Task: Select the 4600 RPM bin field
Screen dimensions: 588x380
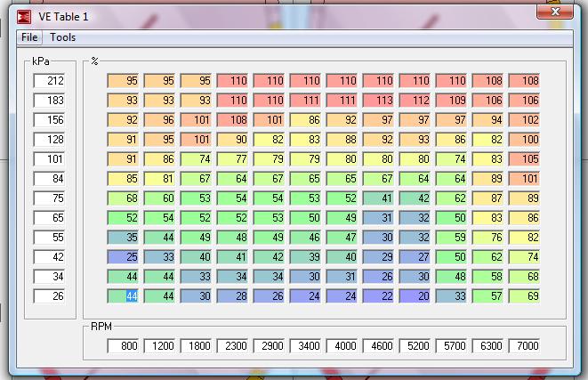Action: [x=378, y=346]
